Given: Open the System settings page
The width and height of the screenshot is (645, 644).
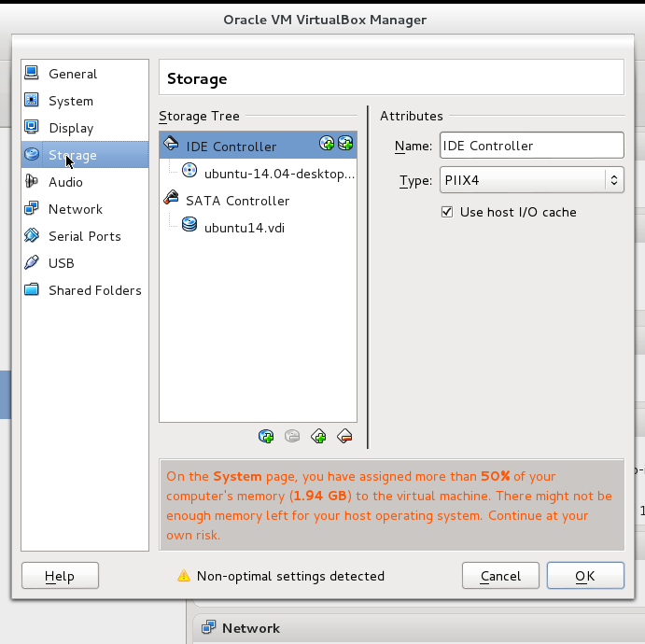Looking at the screenshot, I should click(x=85, y=101).
